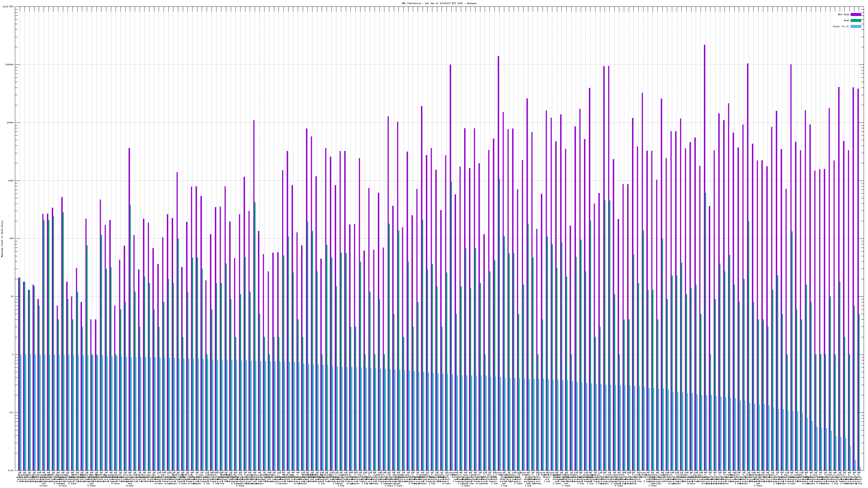Click the 0.01 y-axis tick label
This screenshot has width=868, height=488.
coord(11,470)
